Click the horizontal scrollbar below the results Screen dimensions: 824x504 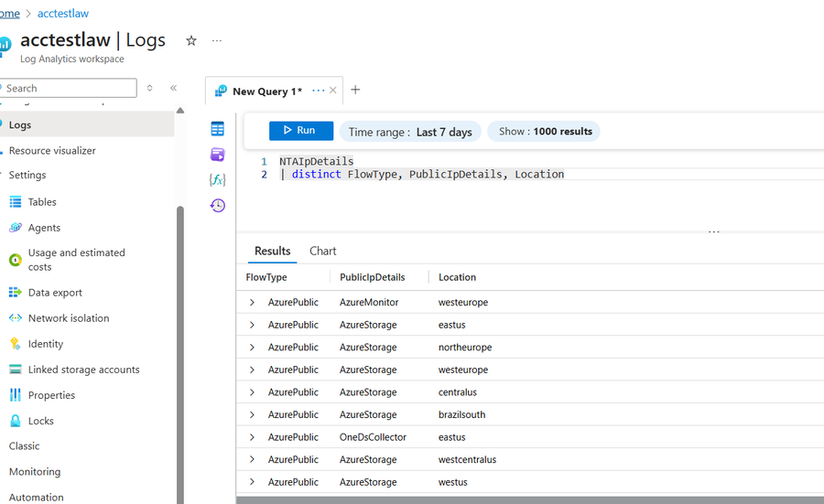pos(530,500)
